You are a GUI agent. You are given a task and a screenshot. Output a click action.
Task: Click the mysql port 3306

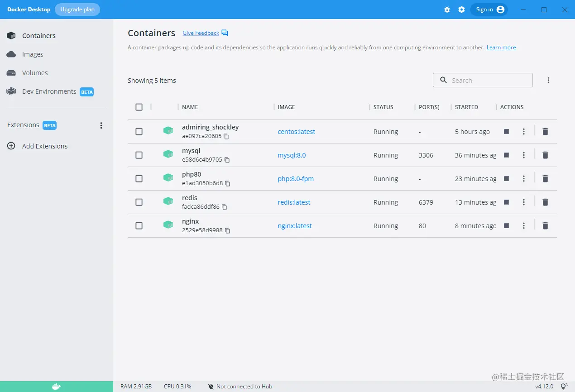(426, 155)
